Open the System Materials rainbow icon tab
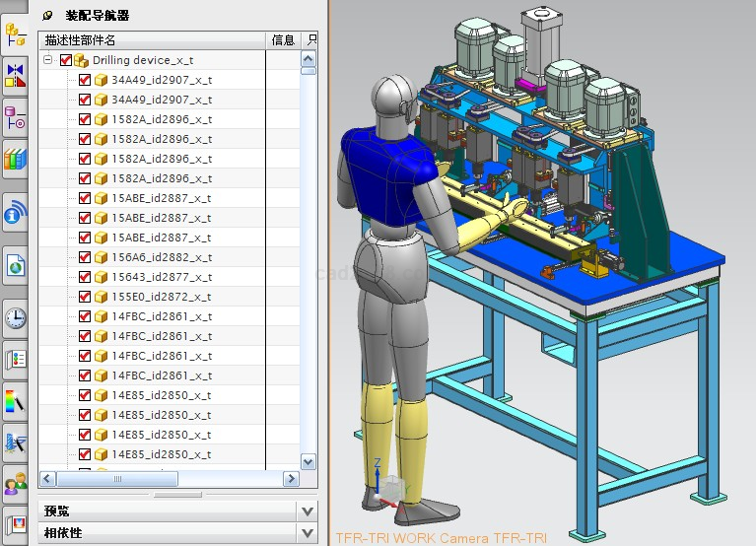 point(15,401)
